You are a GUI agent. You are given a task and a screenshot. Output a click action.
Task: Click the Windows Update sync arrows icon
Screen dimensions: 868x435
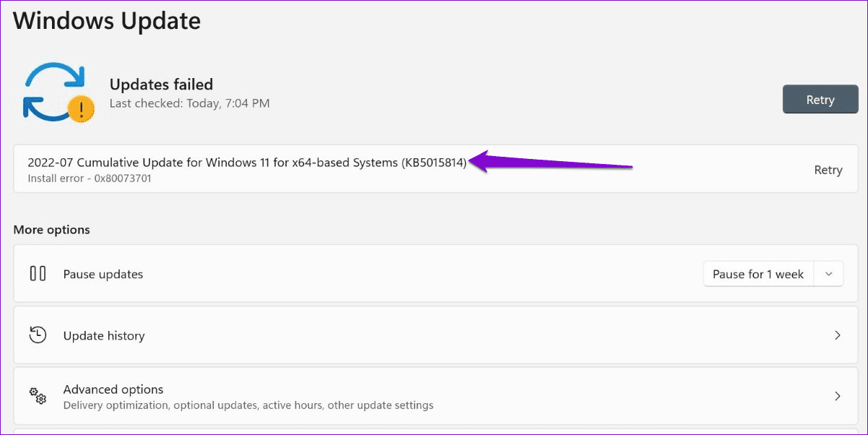[54, 92]
